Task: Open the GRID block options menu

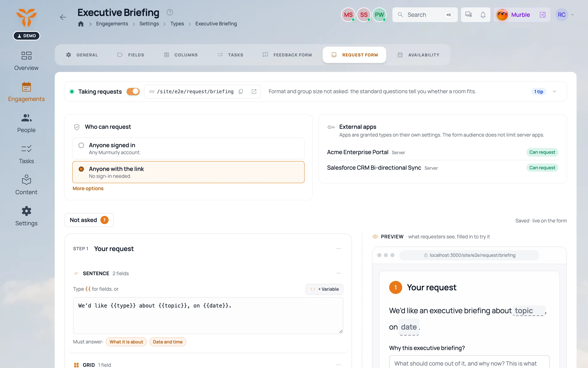Action: [x=339, y=365]
